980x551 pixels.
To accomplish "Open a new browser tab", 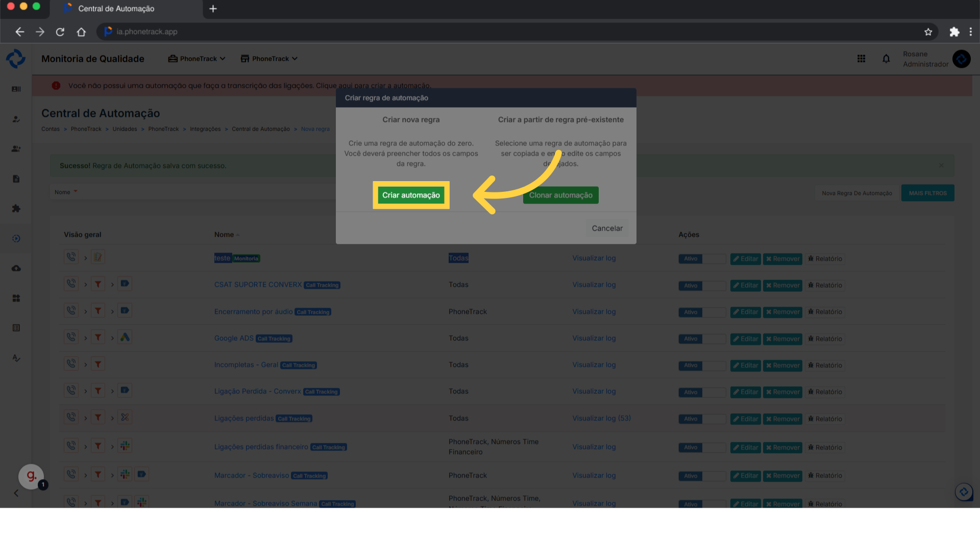I will tap(213, 9).
